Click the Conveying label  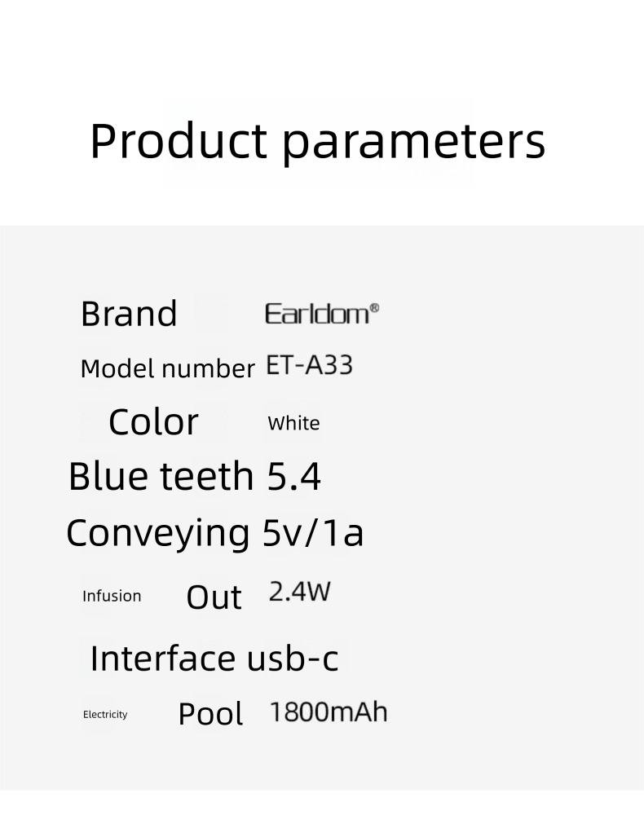[157, 532]
